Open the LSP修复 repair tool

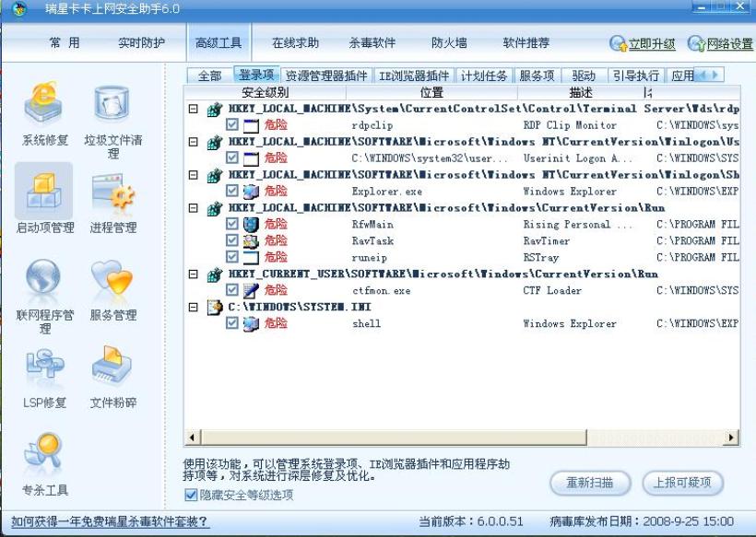coord(44,366)
